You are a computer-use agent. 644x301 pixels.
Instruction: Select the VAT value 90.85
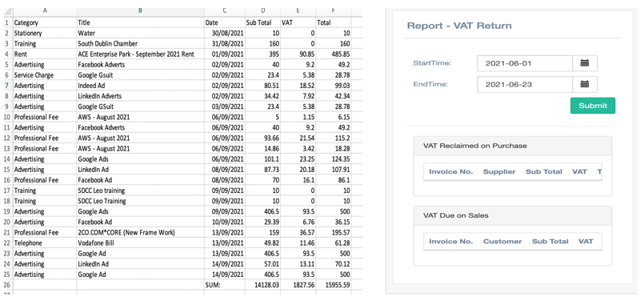(x=298, y=54)
